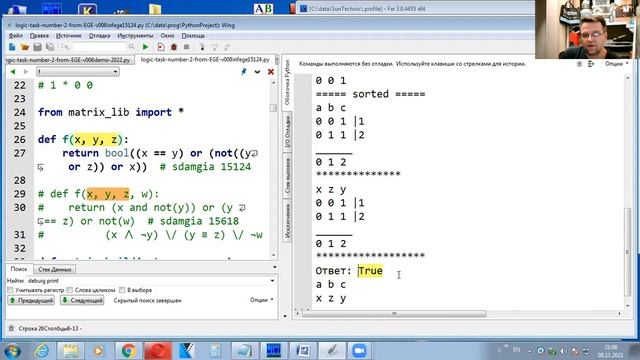640x360 pixels.
Task: Toggle 'Слова целиком' checkbox
Action: coord(70,290)
